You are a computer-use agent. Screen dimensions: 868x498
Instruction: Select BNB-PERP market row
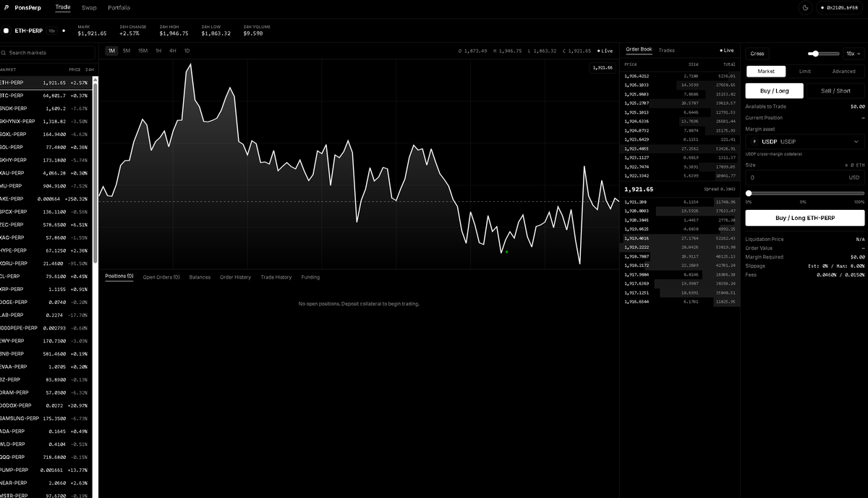46,353
